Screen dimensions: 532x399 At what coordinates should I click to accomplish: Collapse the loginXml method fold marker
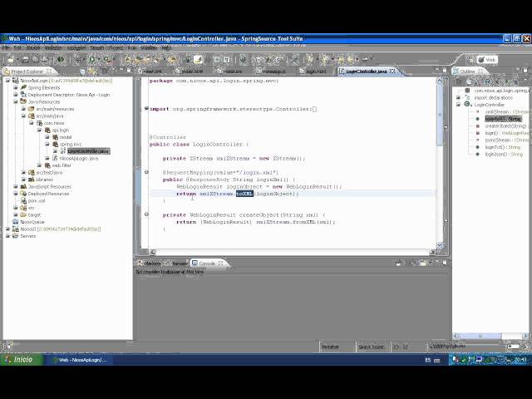146,172
